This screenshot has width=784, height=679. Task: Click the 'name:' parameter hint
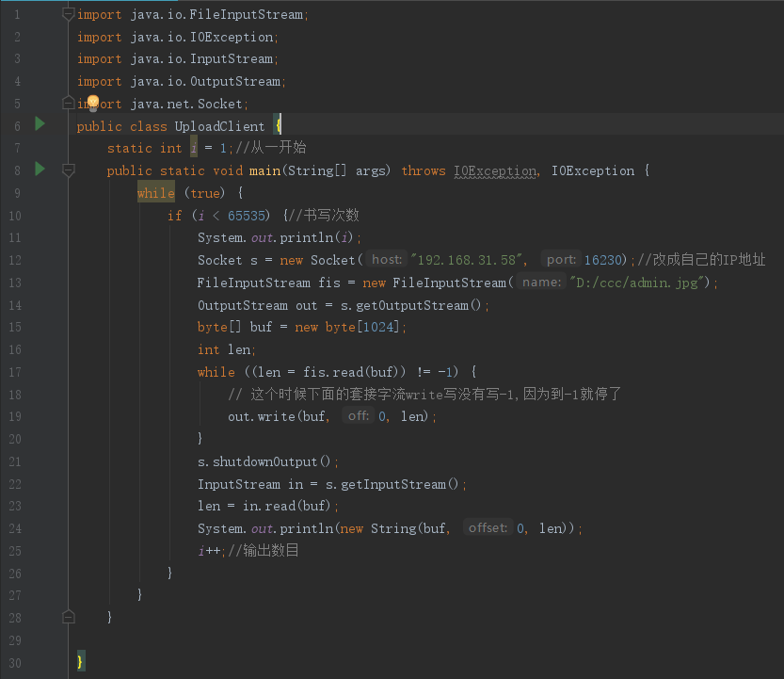541,283
